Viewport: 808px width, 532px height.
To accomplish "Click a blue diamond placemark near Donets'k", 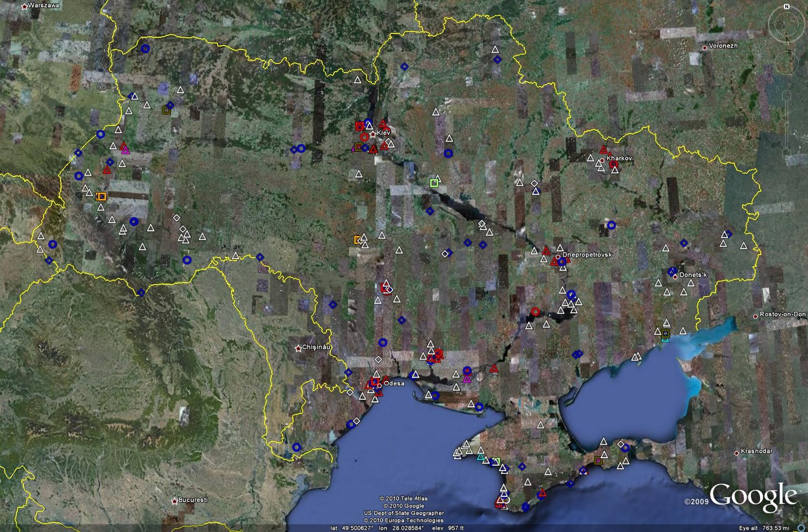I will [x=683, y=243].
